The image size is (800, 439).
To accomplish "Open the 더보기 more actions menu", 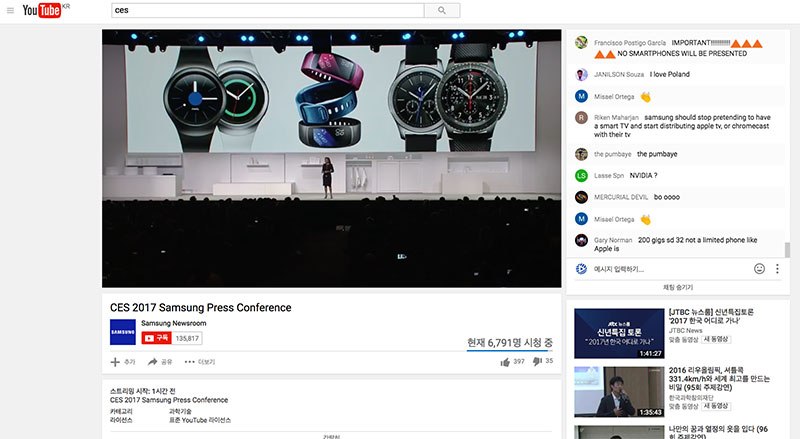I will click(199, 362).
